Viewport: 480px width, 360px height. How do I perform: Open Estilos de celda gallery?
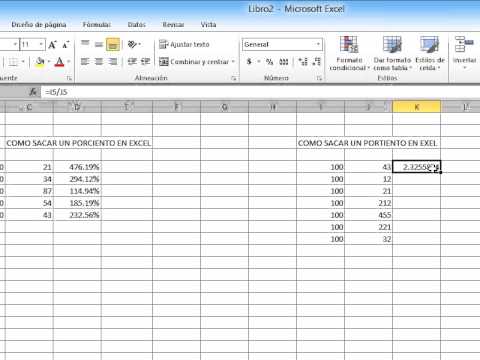pos(430,53)
